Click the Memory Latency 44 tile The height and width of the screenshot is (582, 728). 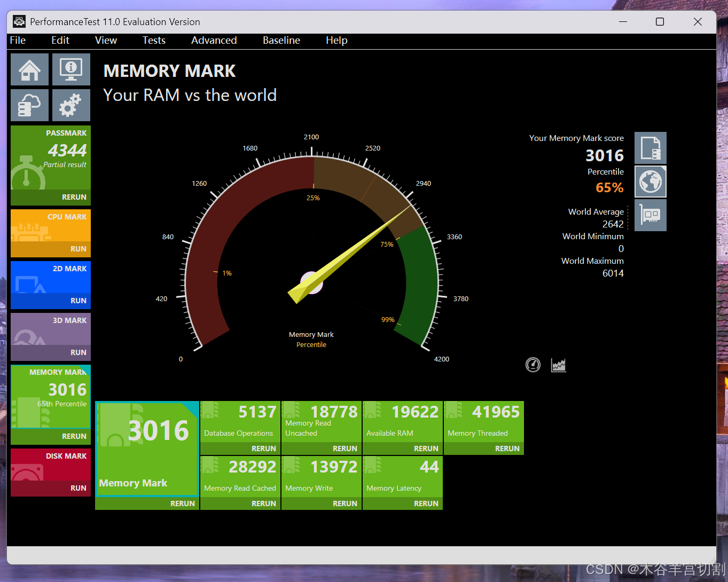(403, 476)
